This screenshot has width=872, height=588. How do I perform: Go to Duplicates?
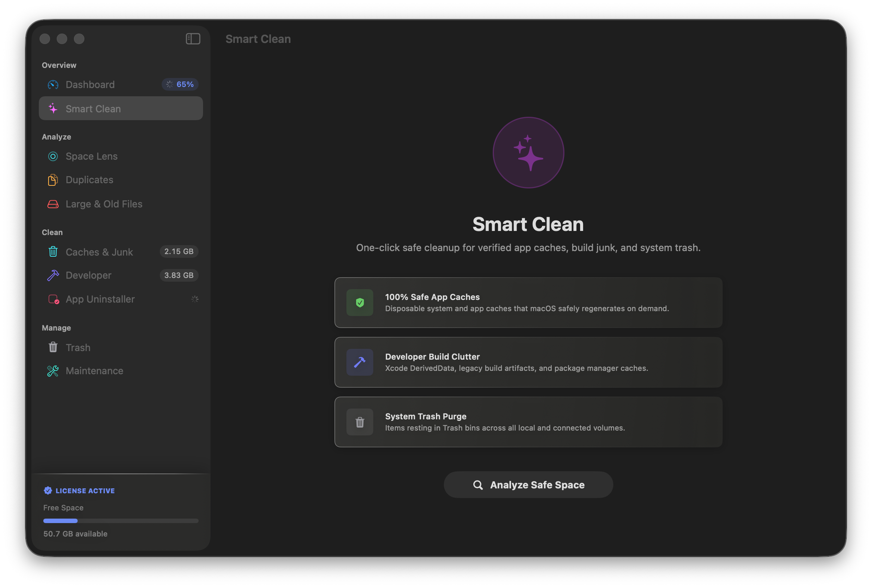point(121,180)
